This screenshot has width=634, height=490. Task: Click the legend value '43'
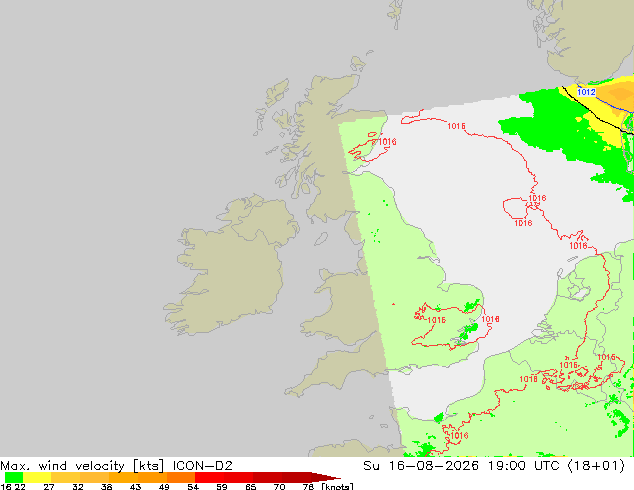pos(135,486)
